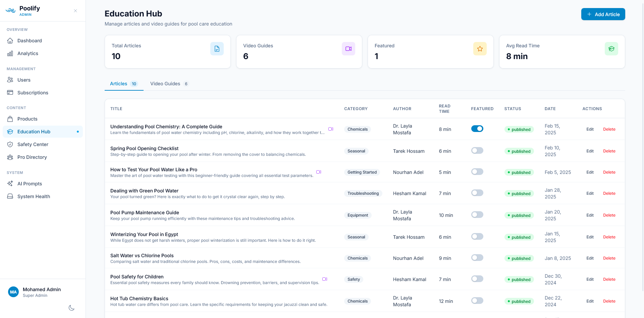Click the Featured star card icon
This screenshot has height=318, width=644.
[x=480, y=49]
